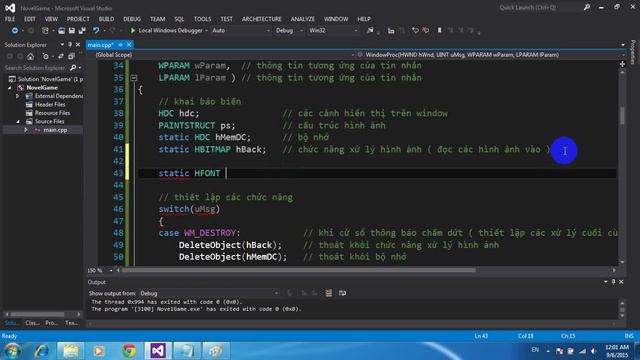This screenshot has width=640, height=360.
Task: Open the DEBUG menu
Action: coord(132,19)
